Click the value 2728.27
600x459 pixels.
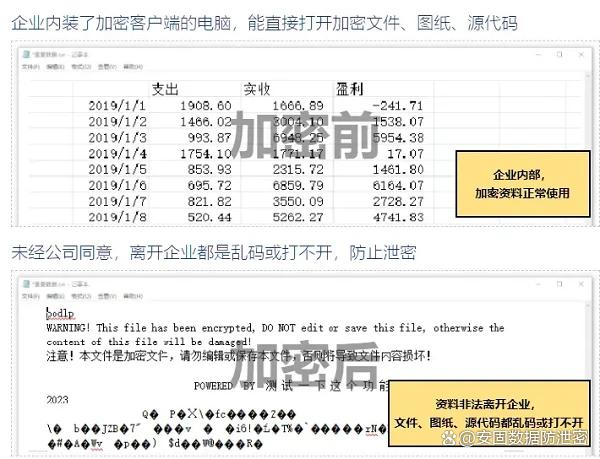[398, 201]
